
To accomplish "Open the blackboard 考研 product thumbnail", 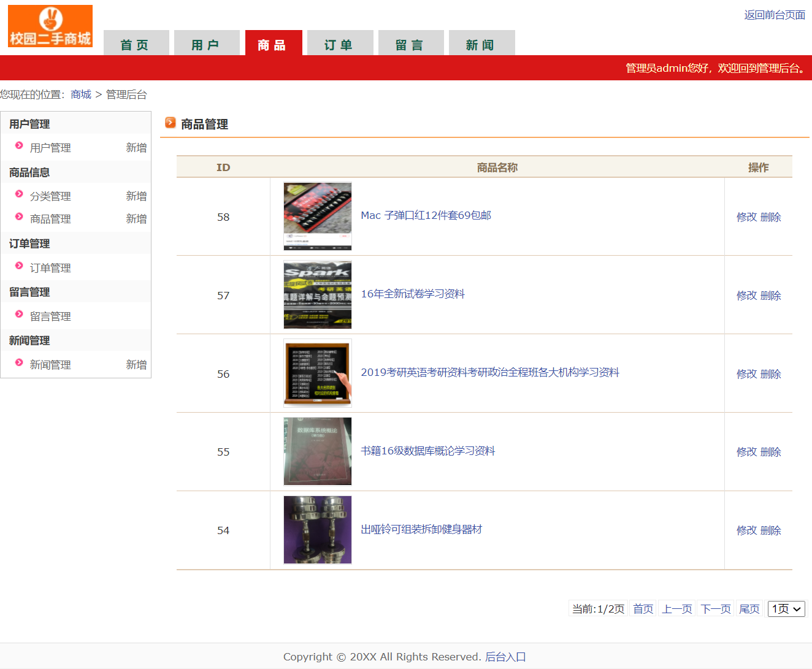I will pyautogui.click(x=318, y=373).
